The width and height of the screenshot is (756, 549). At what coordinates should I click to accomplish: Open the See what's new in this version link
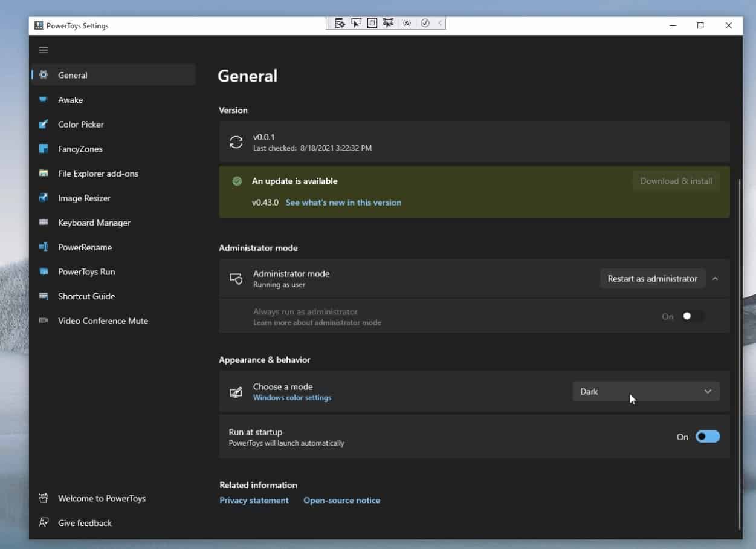pyautogui.click(x=343, y=203)
